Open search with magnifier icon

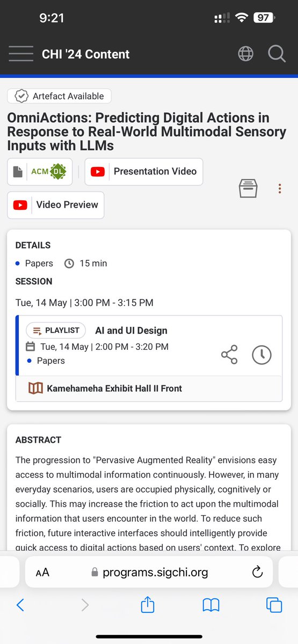click(277, 54)
